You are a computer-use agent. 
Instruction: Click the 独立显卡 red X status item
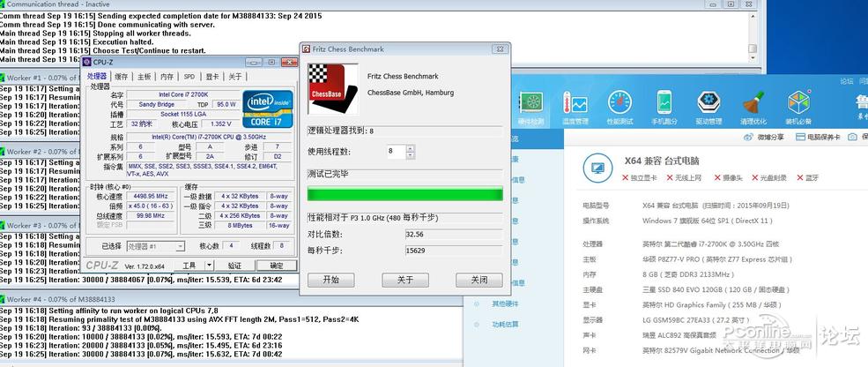coord(640,178)
